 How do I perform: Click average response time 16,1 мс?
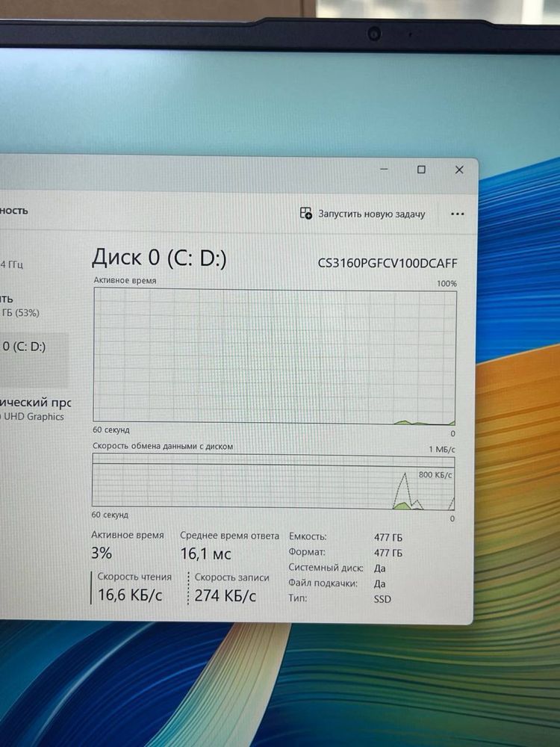click(x=205, y=554)
